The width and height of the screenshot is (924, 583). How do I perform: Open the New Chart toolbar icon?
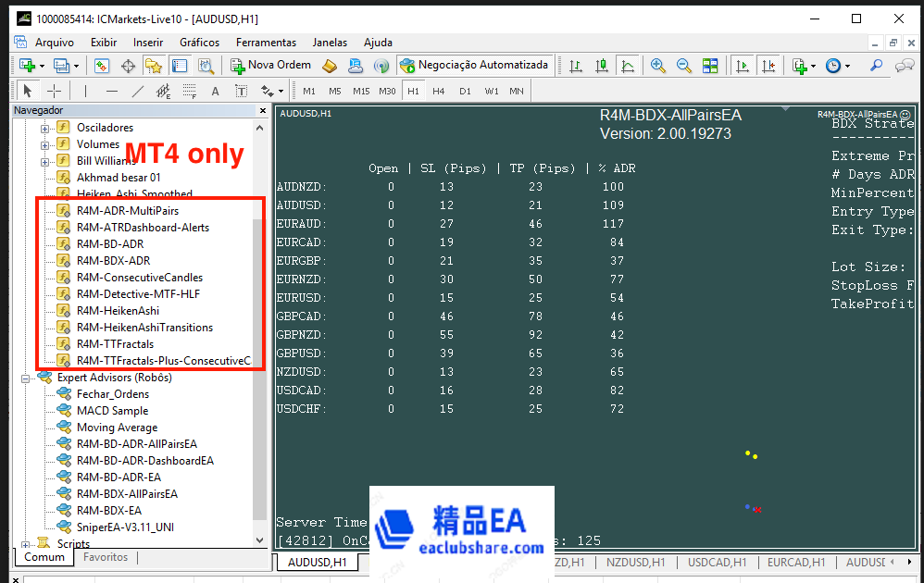27,66
